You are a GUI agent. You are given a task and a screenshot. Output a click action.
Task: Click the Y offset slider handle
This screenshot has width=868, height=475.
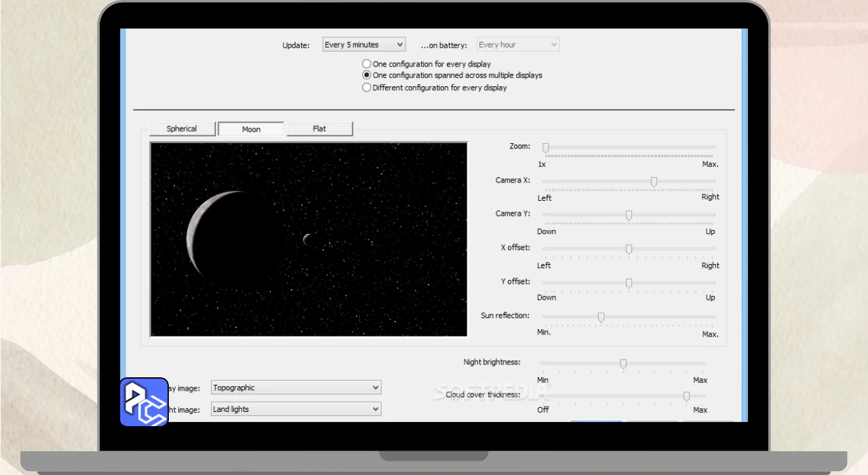click(x=629, y=283)
